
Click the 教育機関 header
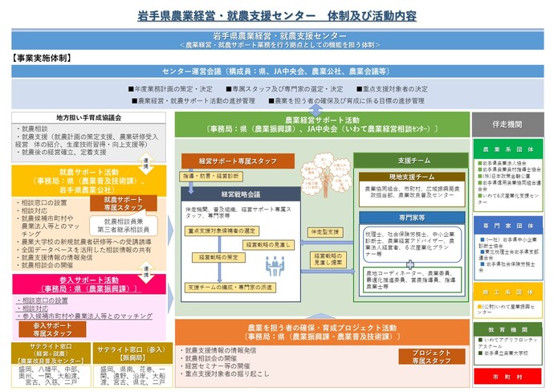[x=508, y=329]
